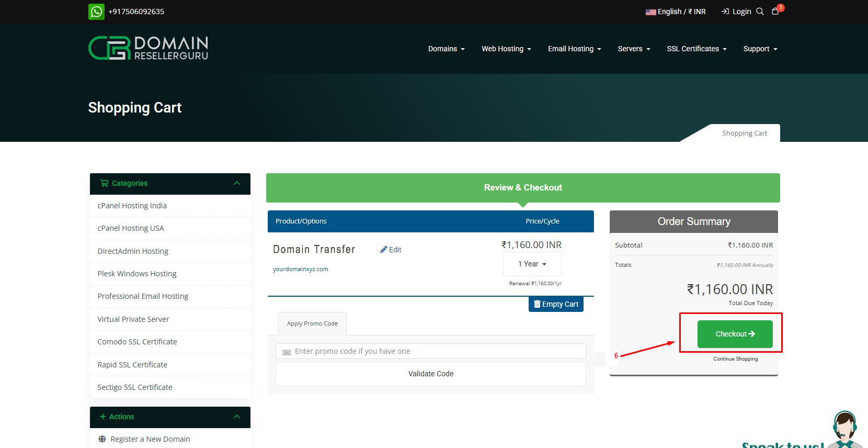
Task: Click the globe icon beside Register a New Domain
Action: (102, 439)
